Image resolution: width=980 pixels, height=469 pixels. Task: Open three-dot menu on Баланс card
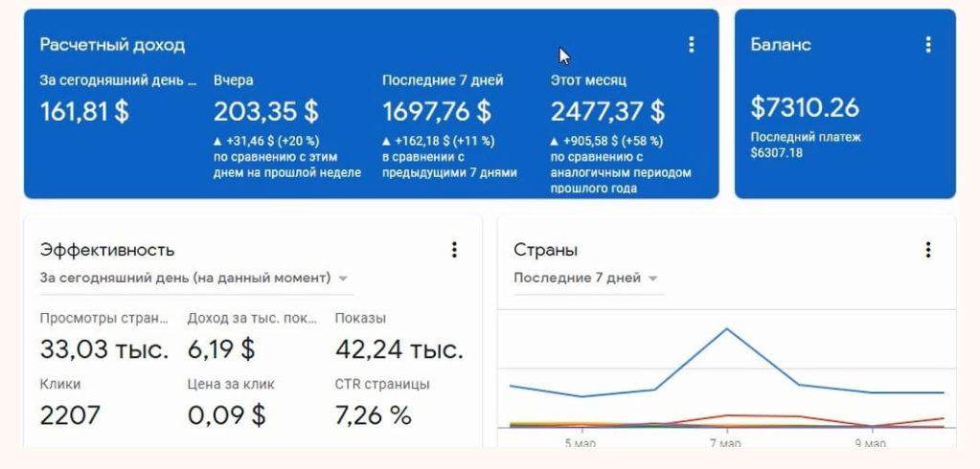927,45
